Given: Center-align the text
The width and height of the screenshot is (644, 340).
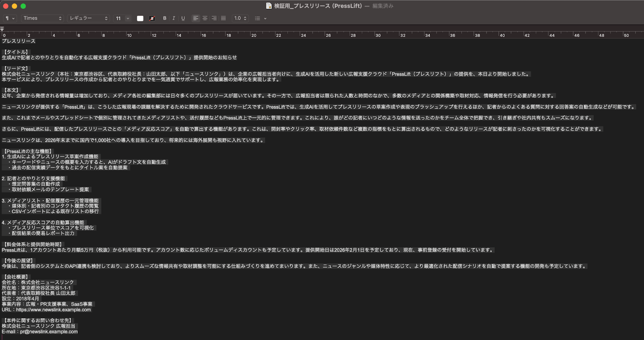Looking at the screenshot, I should [x=205, y=18].
